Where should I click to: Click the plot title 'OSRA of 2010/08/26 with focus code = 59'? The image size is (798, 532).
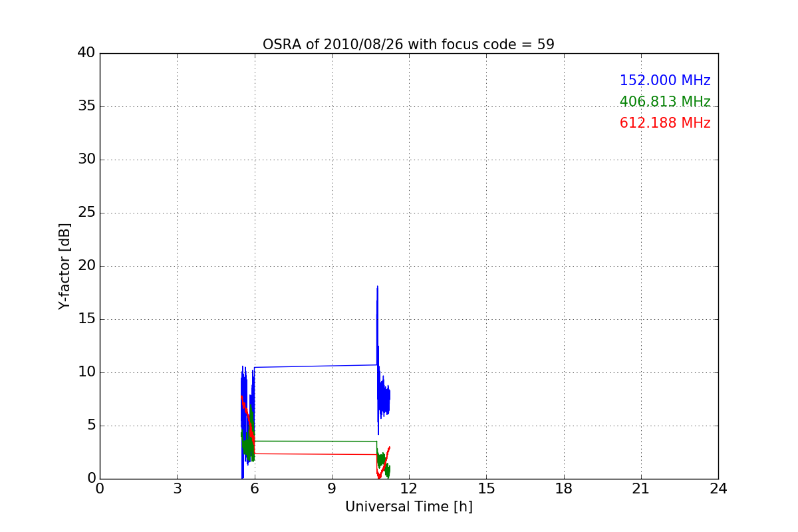[408, 45]
